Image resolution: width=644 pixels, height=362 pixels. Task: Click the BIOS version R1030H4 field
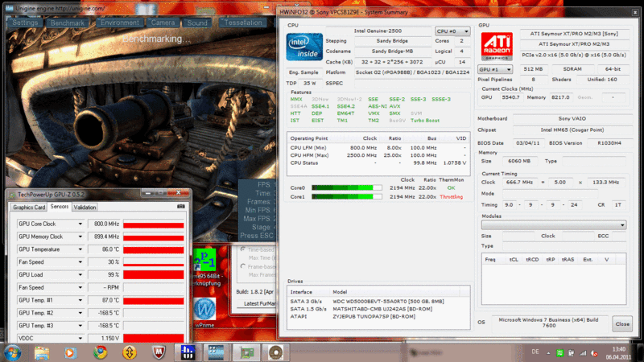pos(609,143)
